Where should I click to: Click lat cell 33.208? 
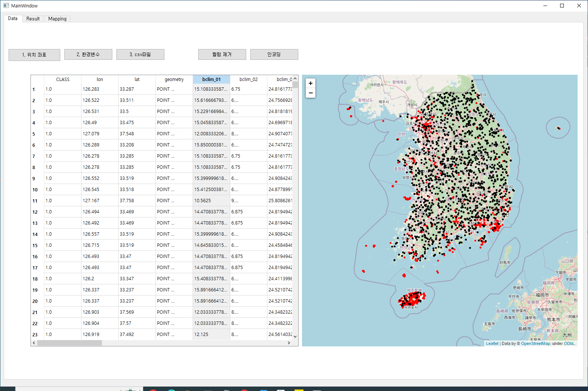point(137,145)
